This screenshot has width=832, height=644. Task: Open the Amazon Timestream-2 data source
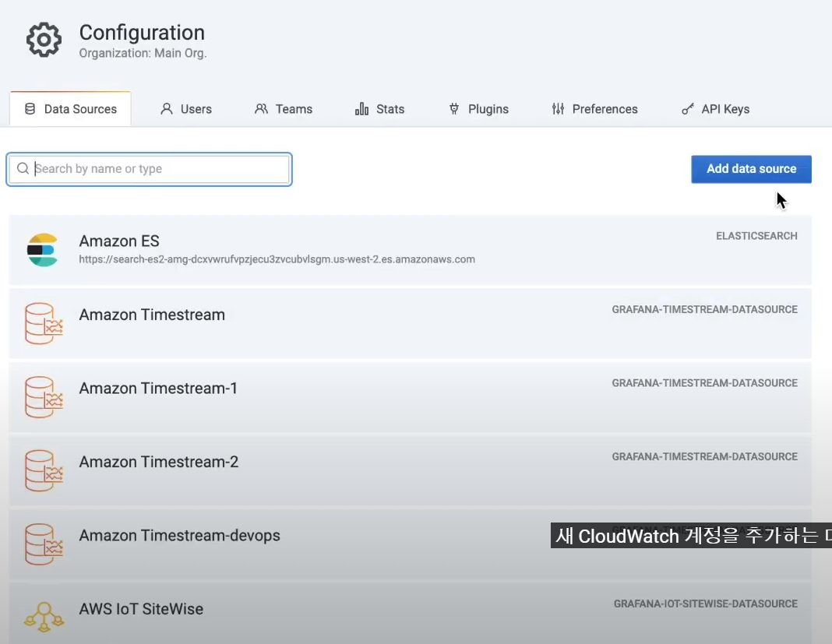click(x=411, y=471)
